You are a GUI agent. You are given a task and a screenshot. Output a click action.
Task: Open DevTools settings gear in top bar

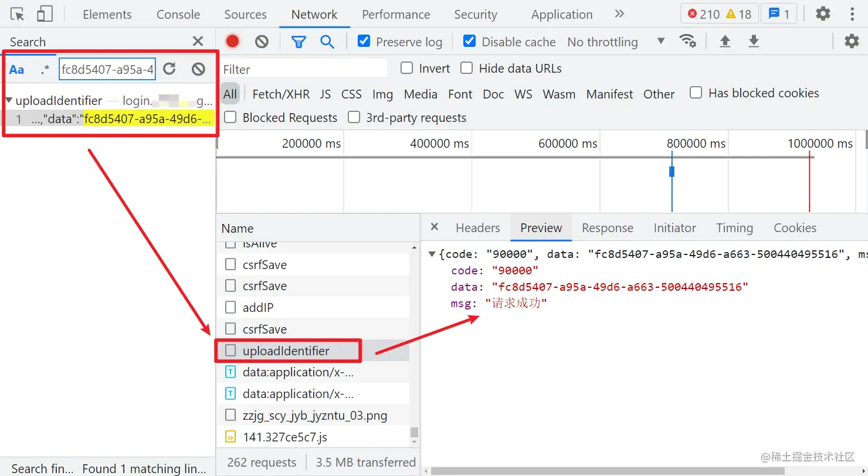point(823,13)
